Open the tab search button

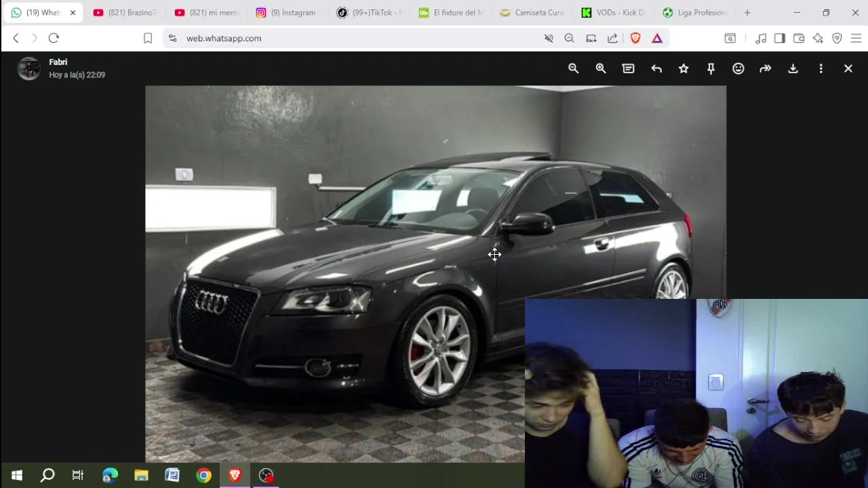[x=730, y=38]
